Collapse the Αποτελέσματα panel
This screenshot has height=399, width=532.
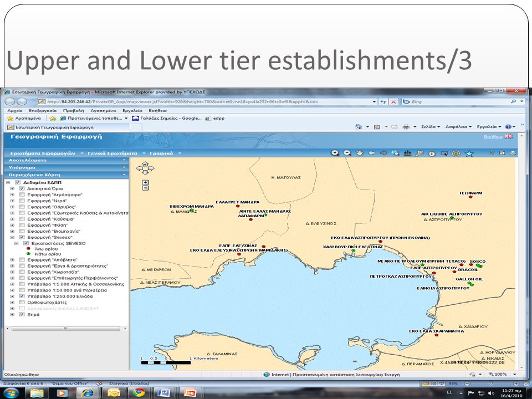[124, 160]
